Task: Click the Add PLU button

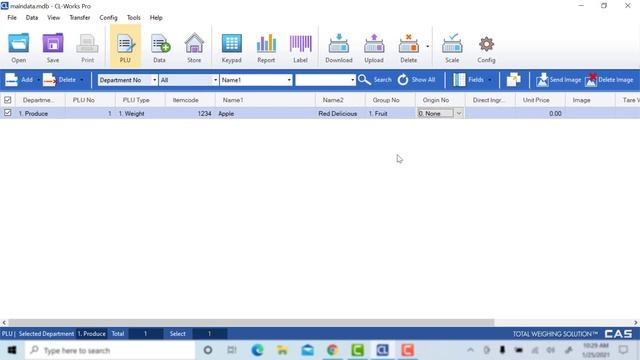Action: (19, 80)
